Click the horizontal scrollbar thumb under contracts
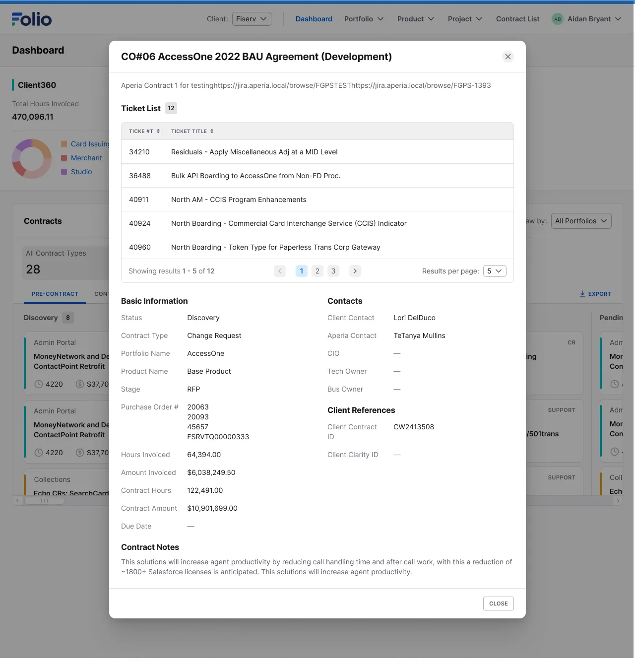Screen dimensions: 635x672 tap(45, 501)
